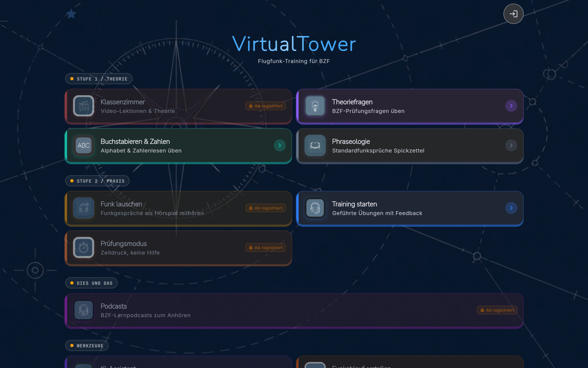The width and height of the screenshot is (588, 368).
Task: Open Buchstabieren & Zahlen via green chevron
Action: point(280,145)
